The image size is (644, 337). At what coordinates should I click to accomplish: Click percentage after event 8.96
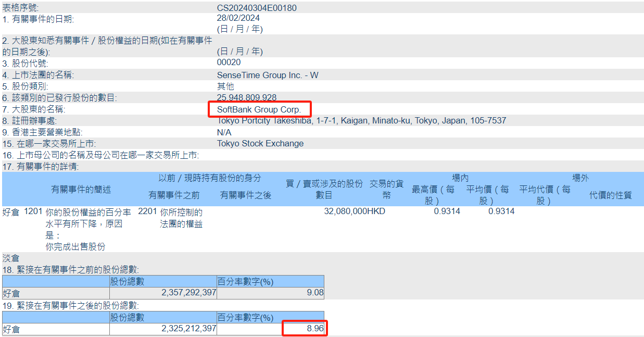pyautogui.click(x=315, y=329)
